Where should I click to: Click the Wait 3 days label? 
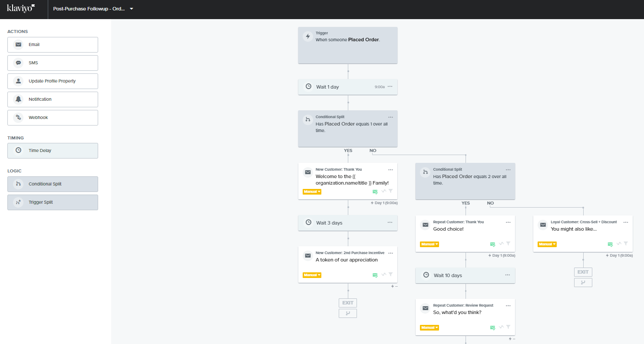[x=329, y=223]
